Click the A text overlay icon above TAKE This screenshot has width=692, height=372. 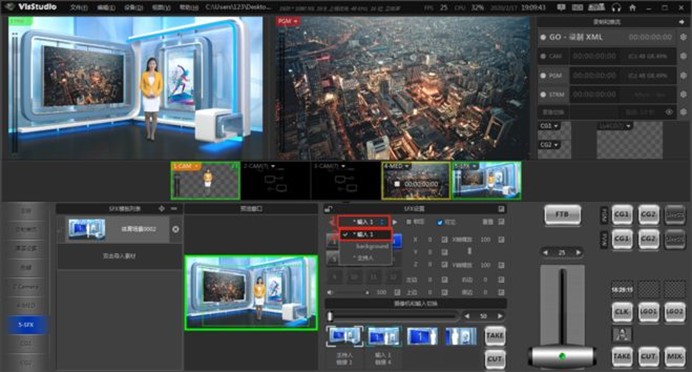tap(622, 334)
